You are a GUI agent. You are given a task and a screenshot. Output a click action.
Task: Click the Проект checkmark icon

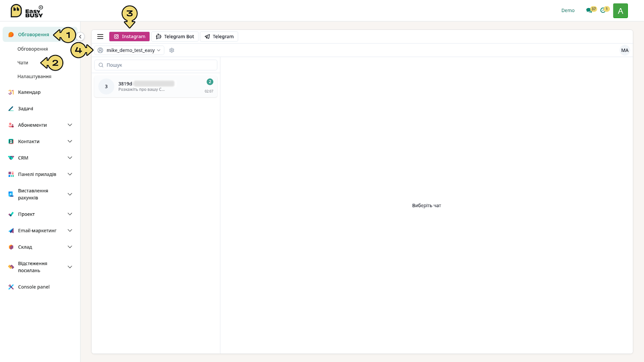pyautogui.click(x=11, y=214)
